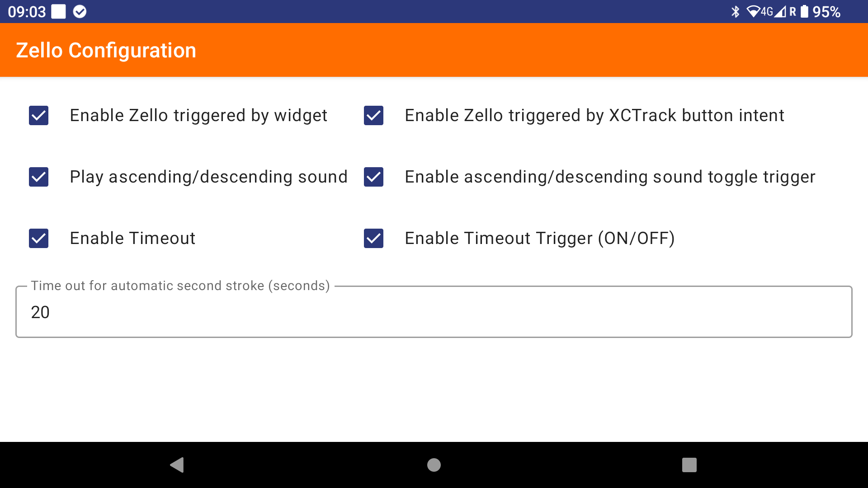868x488 pixels.
Task: Tap the Wi-Fi signal status icon
Action: pos(753,12)
